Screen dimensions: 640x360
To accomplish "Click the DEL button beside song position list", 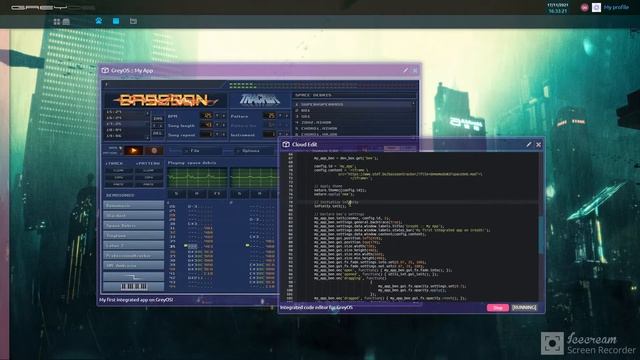I will click(x=158, y=133).
